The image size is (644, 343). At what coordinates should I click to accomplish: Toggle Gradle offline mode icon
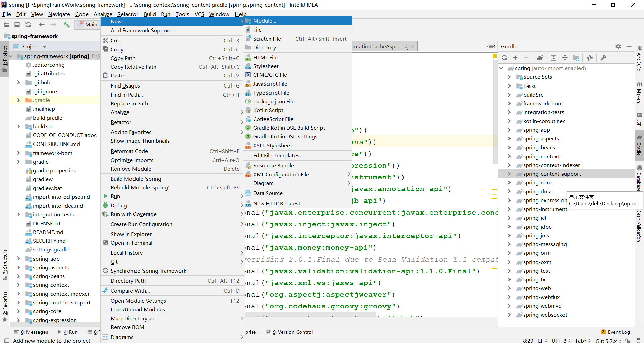click(x=590, y=58)
